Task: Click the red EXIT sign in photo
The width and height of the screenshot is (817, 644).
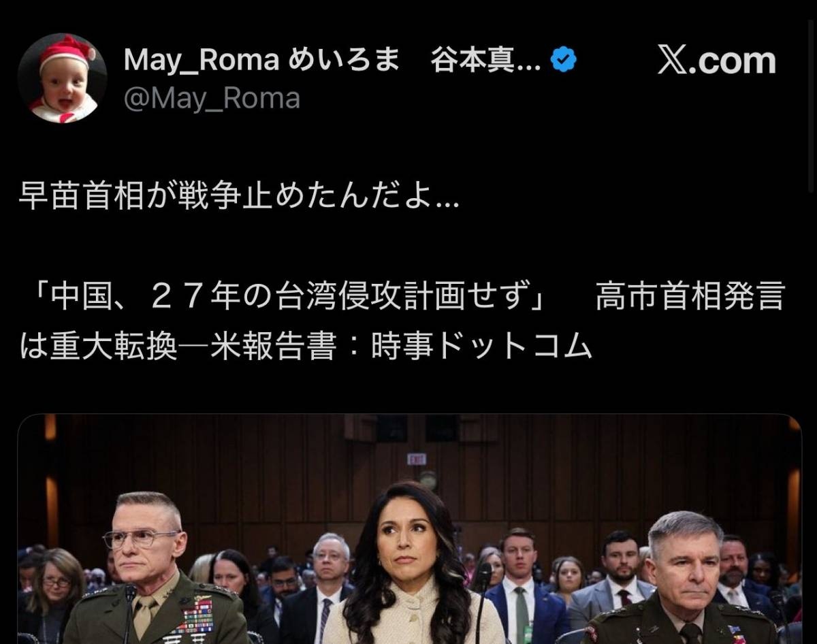Action: point(417,460)
